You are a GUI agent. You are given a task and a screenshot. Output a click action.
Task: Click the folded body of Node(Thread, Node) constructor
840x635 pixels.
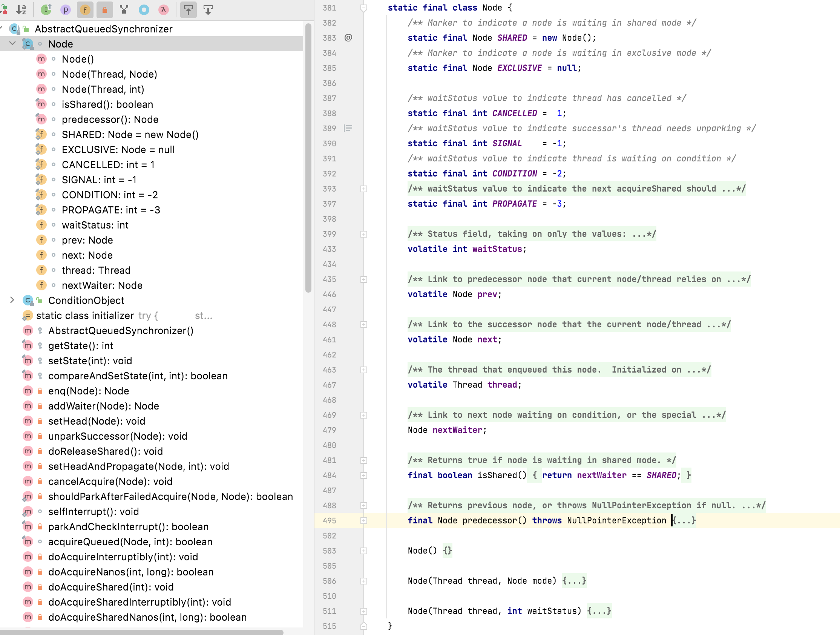pyautogui.click(x=574, y=581)
